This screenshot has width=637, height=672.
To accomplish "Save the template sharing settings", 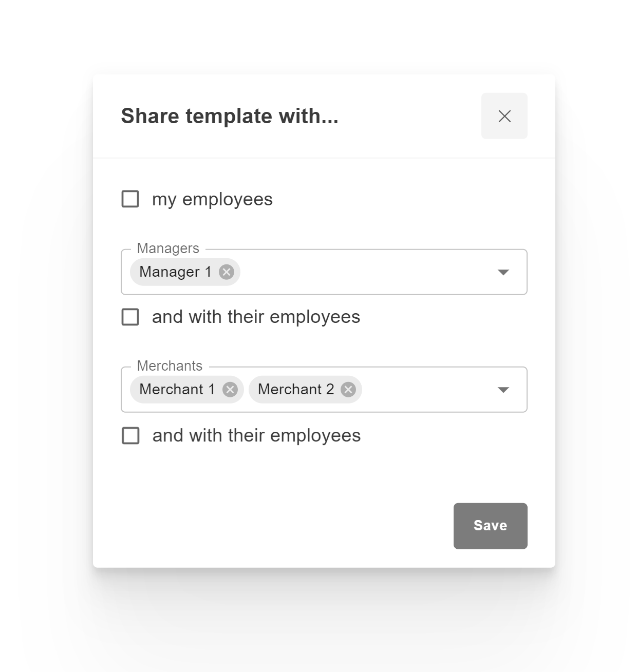I will (x=490, y=526).
